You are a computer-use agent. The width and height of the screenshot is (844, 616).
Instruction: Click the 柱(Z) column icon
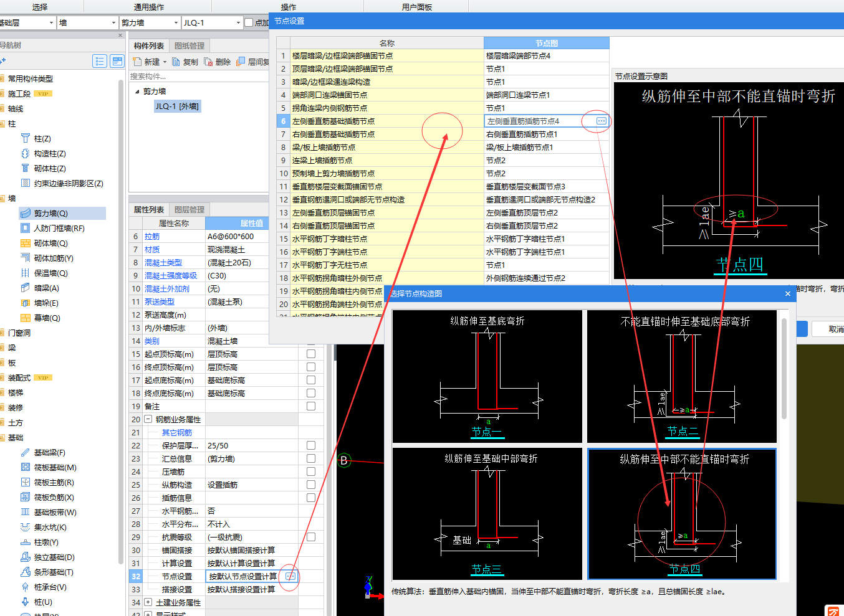[26, 138]
